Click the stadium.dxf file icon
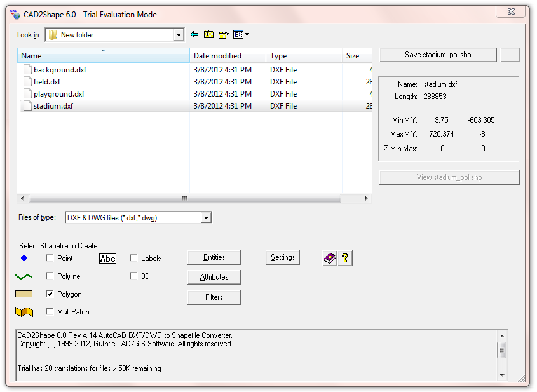This screenshot has height=392, width=537. [x=27, y=106]
